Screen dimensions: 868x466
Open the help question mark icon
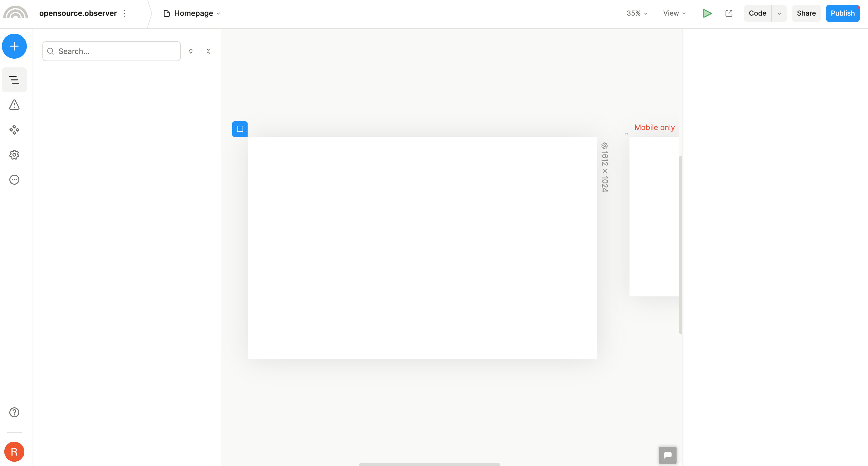pos(14,412)
